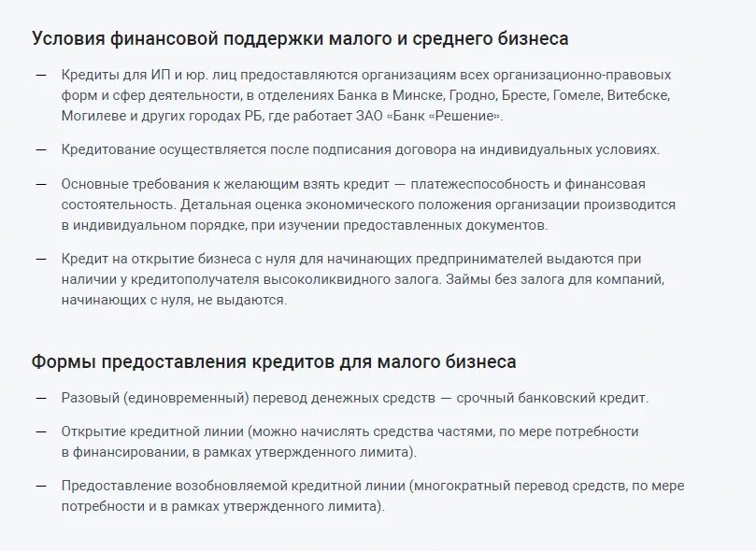
Task: Click the dash bullet before "Предоставление возобновляемой"
Action: pyautogui.click(x=40, y=487)
